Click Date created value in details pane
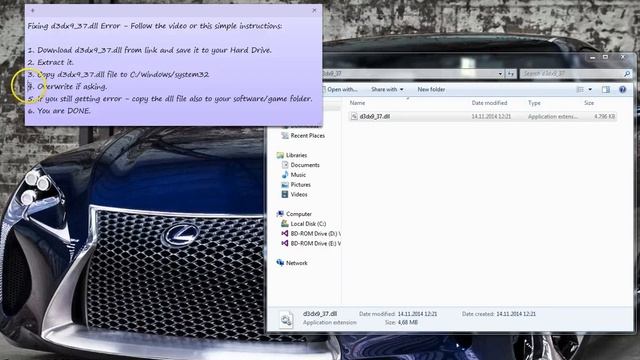 [516, 314]
